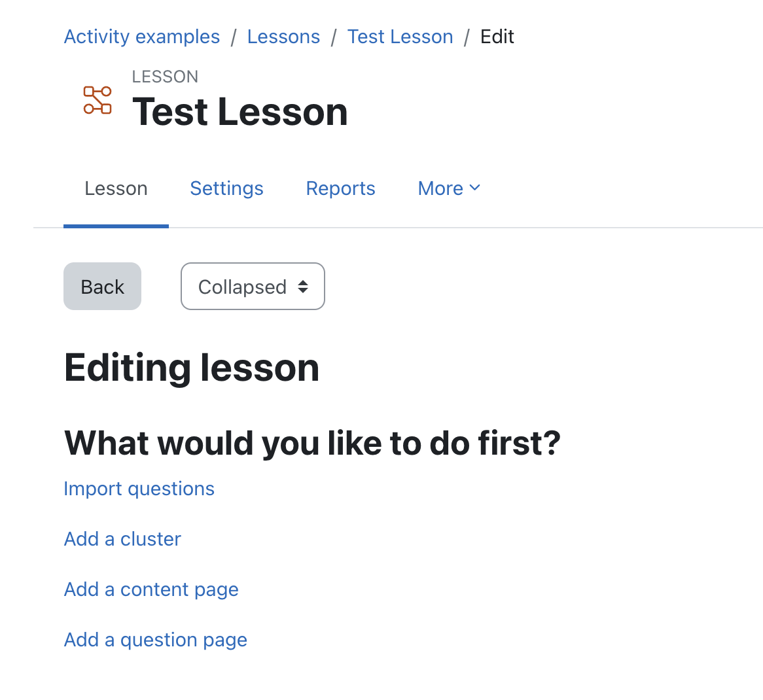Click the 'What would you like to do first?' heading
The image size is (763, 700).
coord(312,443)
